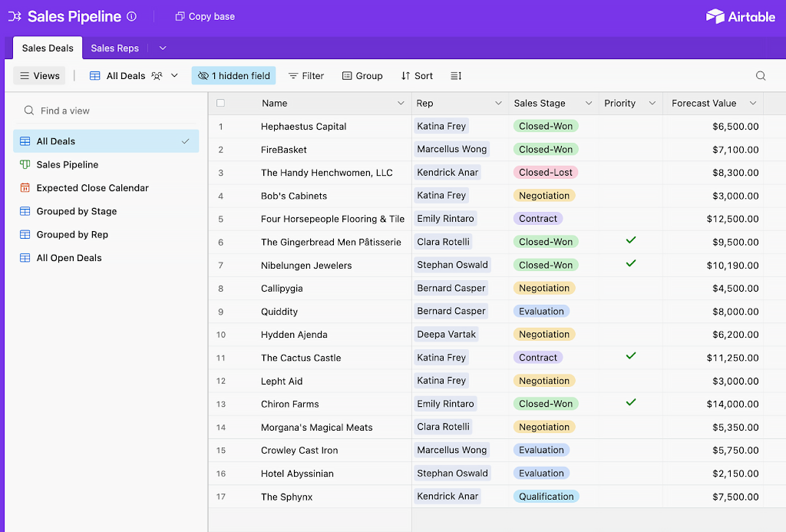Click Contract tag for Four Horsepeople Flooring
The image size is (786, 532).
[x=538, y=219]
